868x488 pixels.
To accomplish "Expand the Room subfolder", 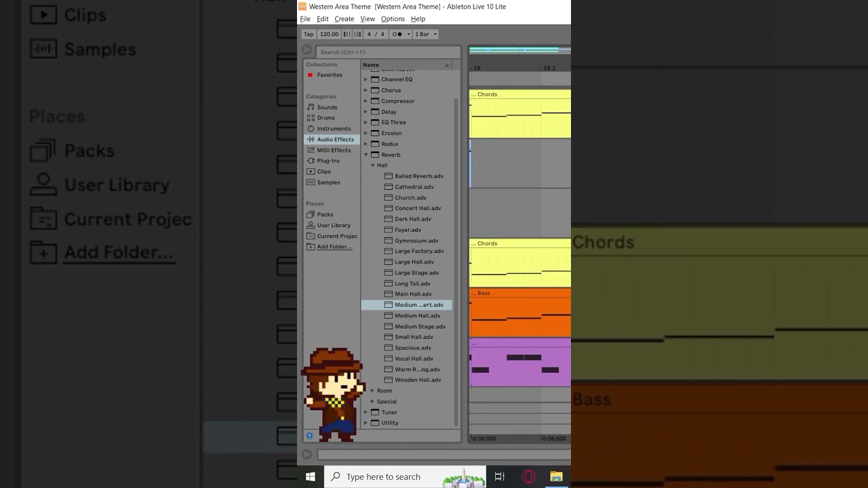I will click(x=372, y=390).
